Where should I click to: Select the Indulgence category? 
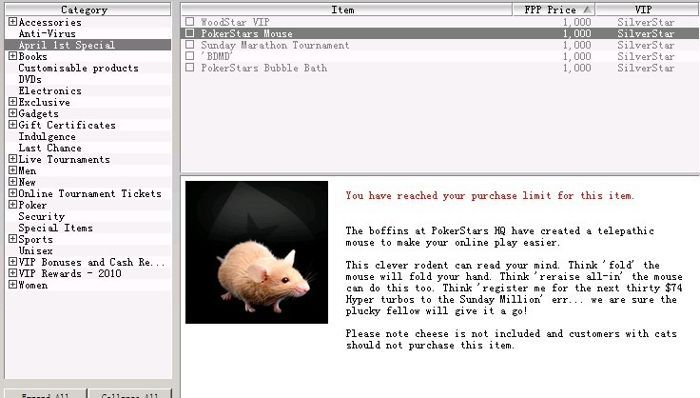pos(47,137)
